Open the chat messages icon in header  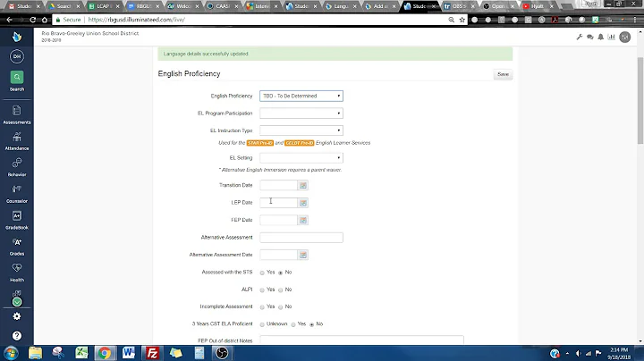tap(590, 37)
